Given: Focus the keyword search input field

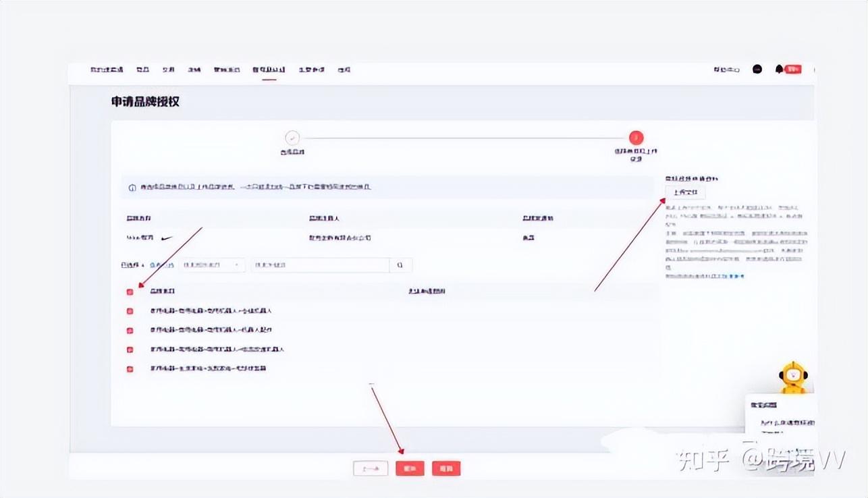Looking at the screenshot, I should [x=321, y=265].
